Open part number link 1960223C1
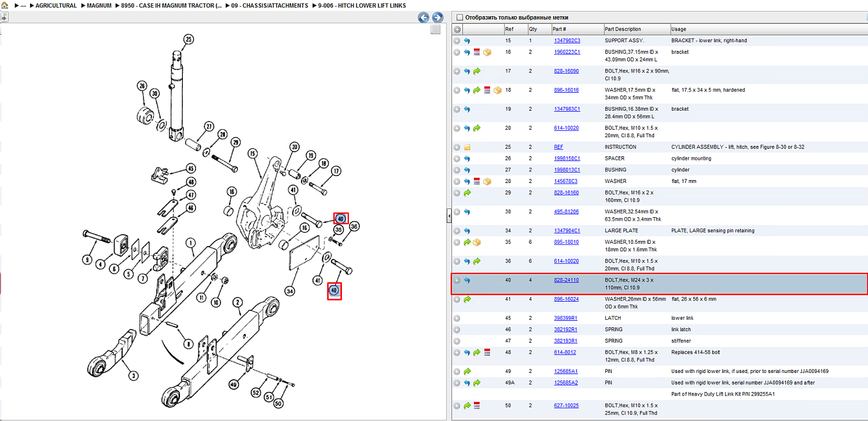The image size is (868, 421). (567, 52)
